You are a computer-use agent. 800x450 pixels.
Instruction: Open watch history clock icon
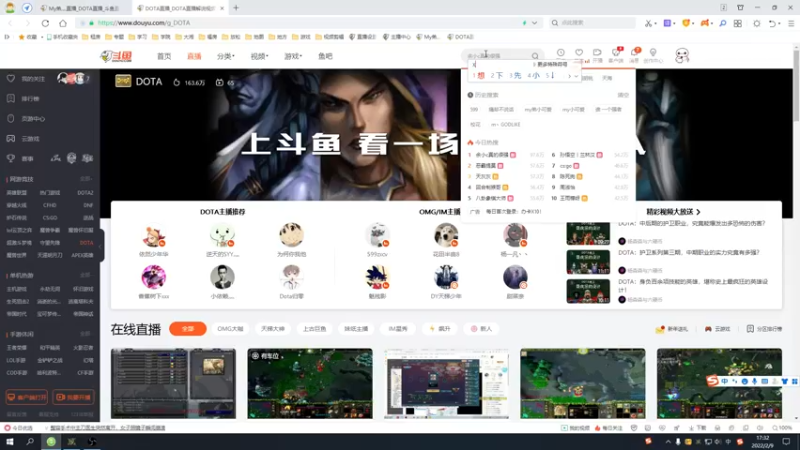[561, 53]
